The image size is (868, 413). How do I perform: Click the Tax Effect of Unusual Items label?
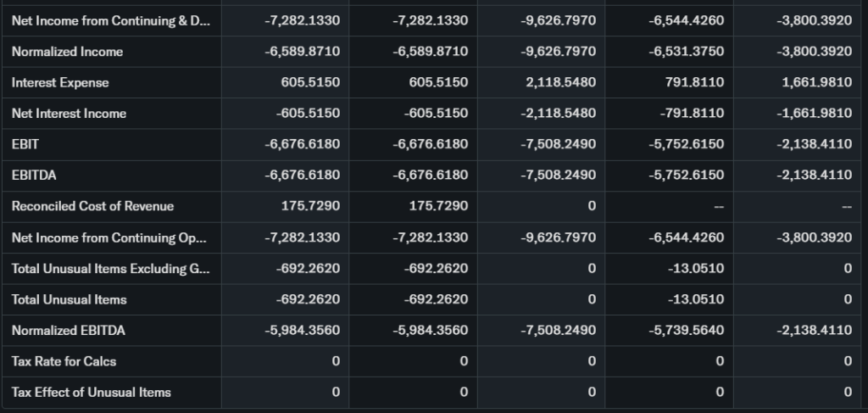pyautogui.click(x=92, y=392)
